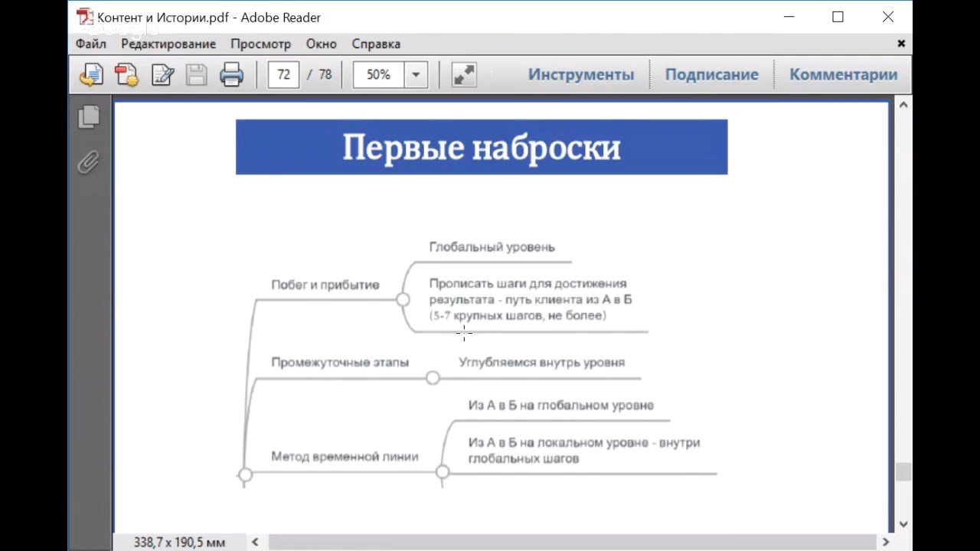980x551 pixels.
Task: Click the 50% zoom value field
Action: (x=378, y=74)
